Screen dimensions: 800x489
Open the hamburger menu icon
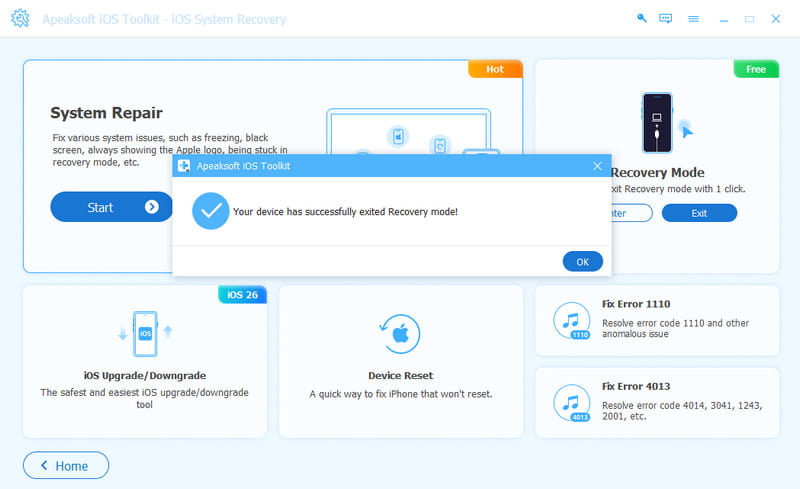click(693, 19)
